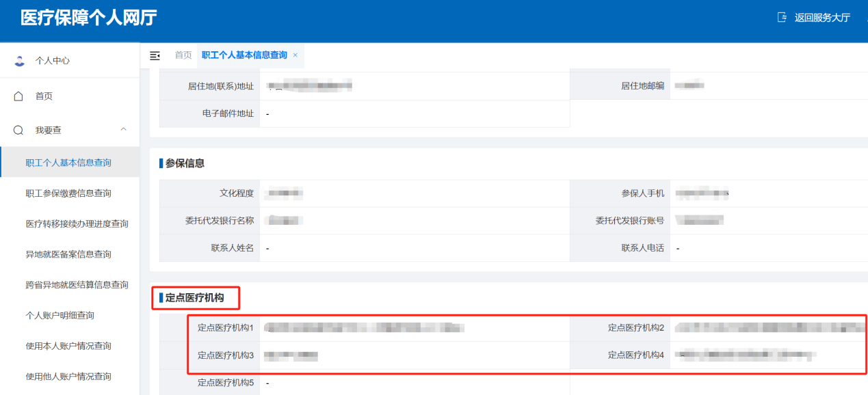Click the 居住地(联系)地址 label
This screenshot has height=395, width=868.
coord(220,86)
